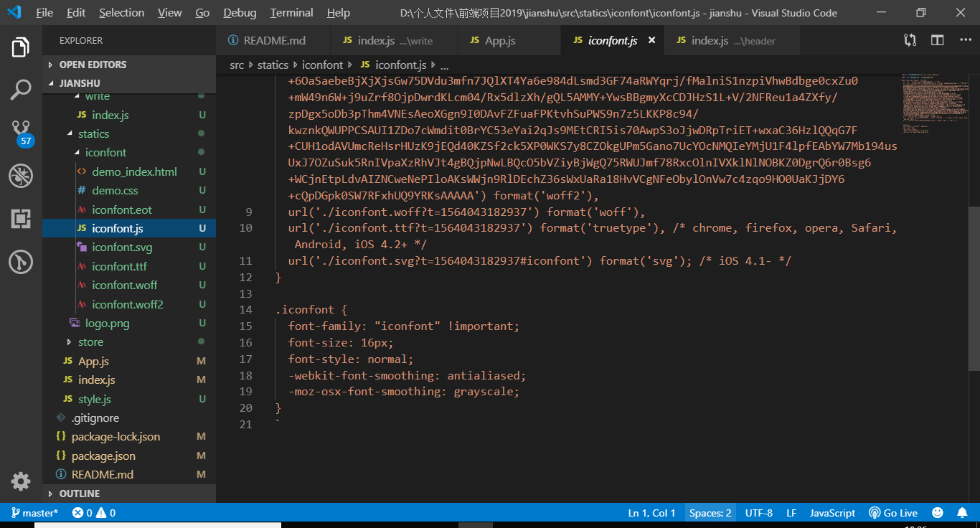
Task: Change language mode JavaScript
Action: 832,513
